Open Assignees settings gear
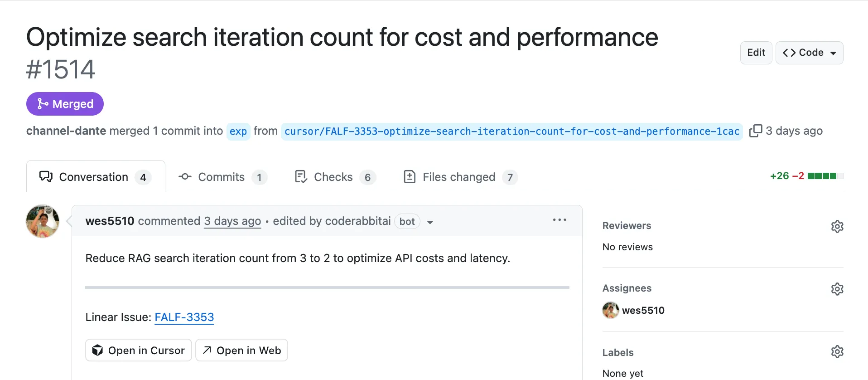868x380 pixels. click(837, 289)
